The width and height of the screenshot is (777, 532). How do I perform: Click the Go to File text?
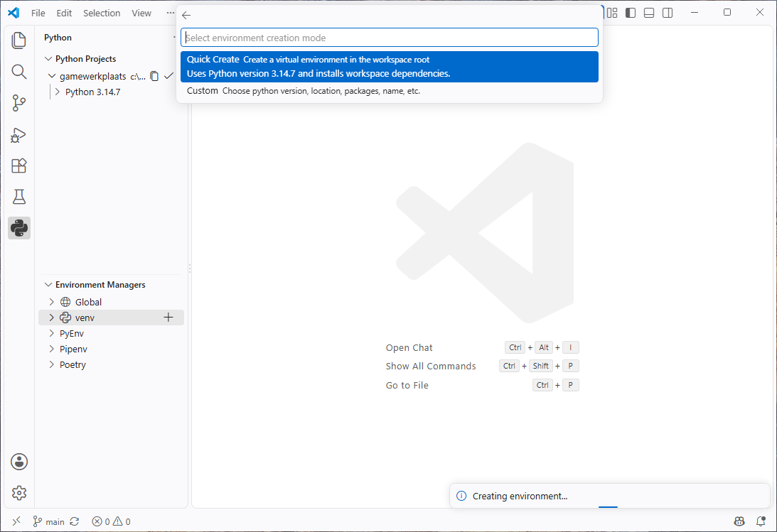click(x=407, y=386)
